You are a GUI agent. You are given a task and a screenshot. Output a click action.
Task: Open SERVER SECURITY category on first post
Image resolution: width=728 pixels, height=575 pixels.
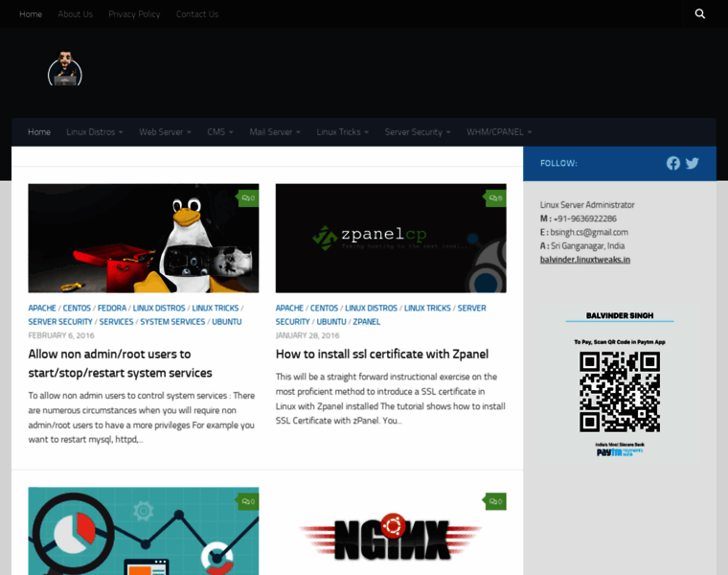(x=60, y=321)
